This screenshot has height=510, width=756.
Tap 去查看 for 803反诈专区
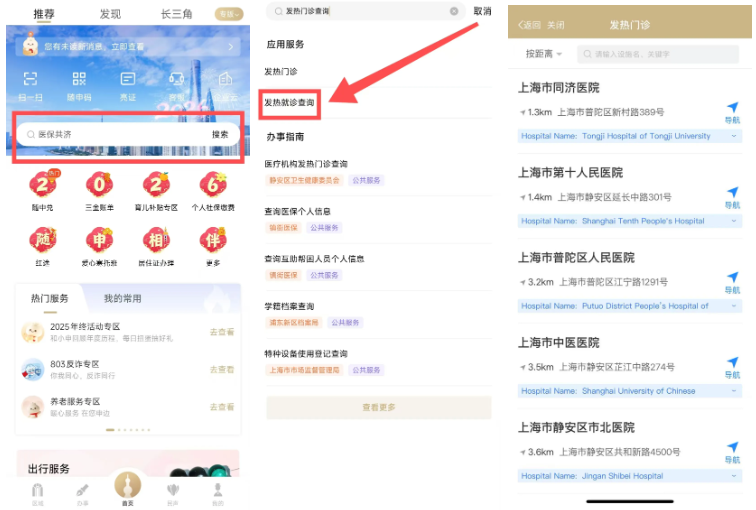(x=222, y=369)
